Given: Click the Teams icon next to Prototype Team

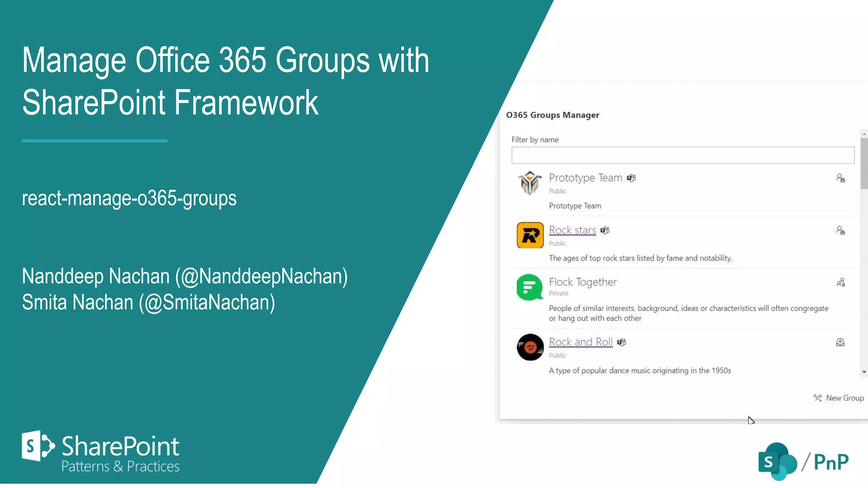Looking at the screenshot, I should (x=632, y=178).
